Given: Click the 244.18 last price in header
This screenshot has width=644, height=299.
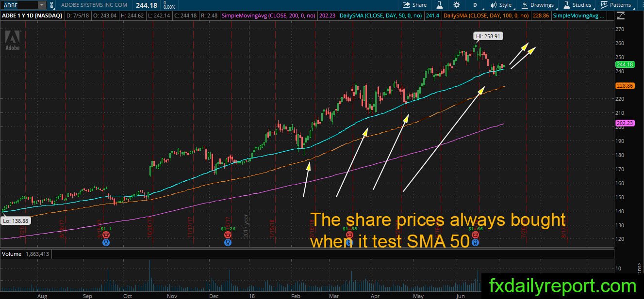Looking at the screenshot, I should (x=146, y=4).
